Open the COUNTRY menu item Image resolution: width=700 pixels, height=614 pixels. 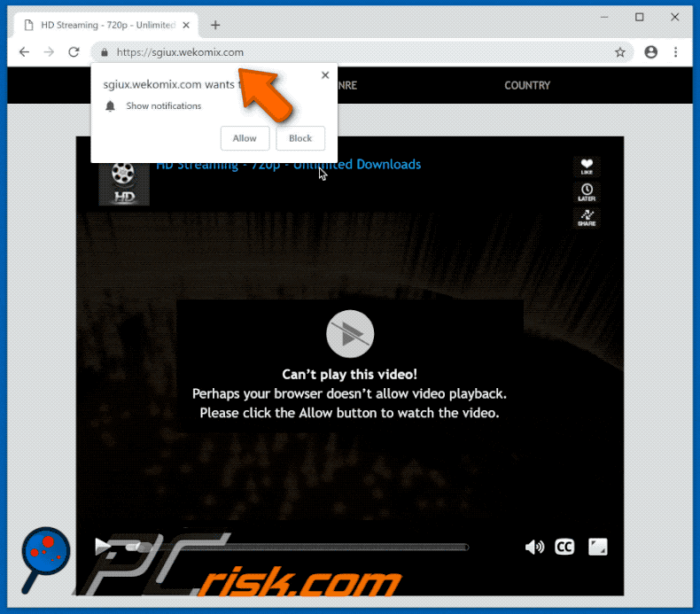point(527,85)
